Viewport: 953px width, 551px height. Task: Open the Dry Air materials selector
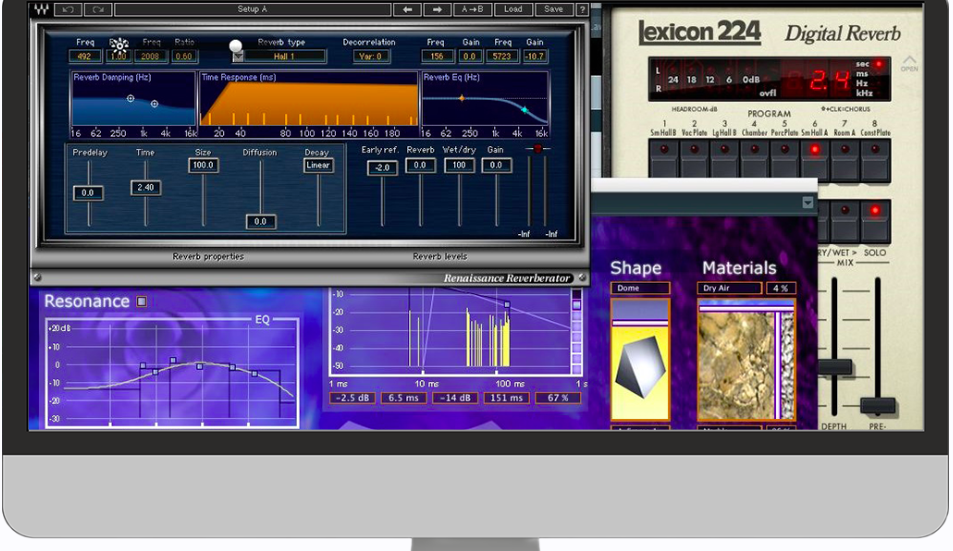pyautogui.click(x=728, y=288)
